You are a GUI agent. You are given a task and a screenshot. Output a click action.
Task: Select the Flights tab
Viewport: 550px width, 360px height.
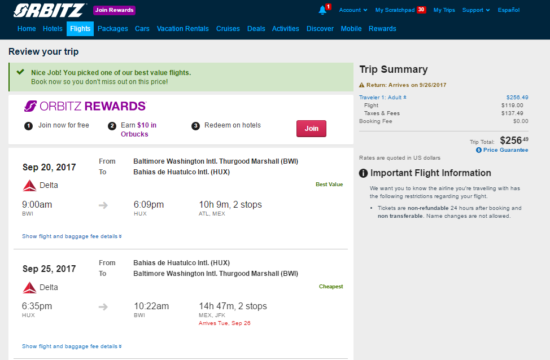click(x=80, y=29)
